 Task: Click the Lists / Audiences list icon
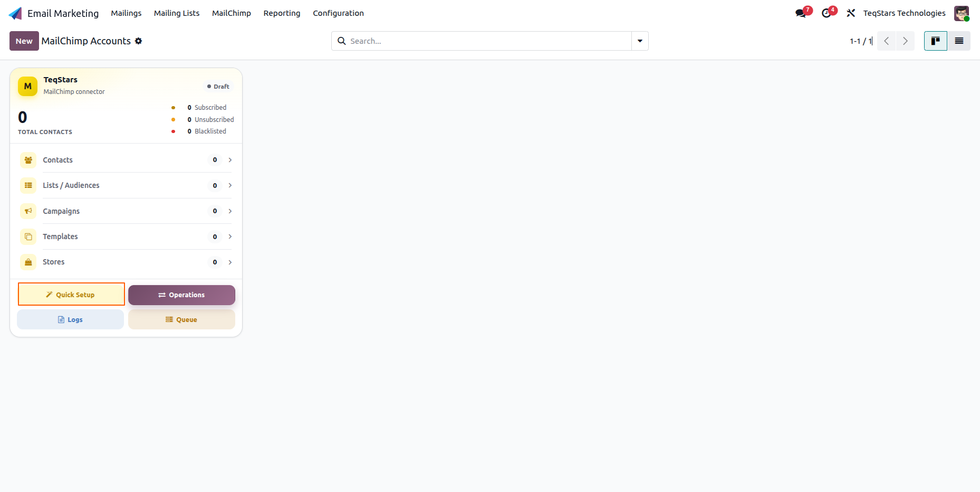[x=28, y=185]
